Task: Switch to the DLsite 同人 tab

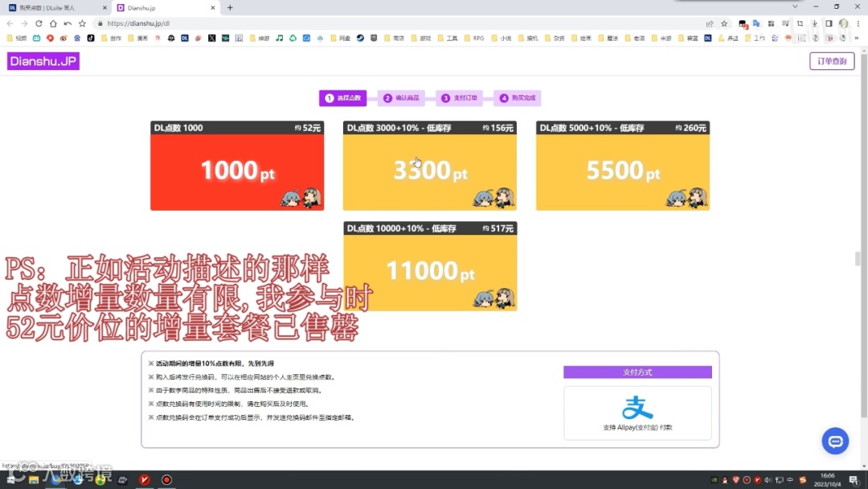Action: coord(57,8)
